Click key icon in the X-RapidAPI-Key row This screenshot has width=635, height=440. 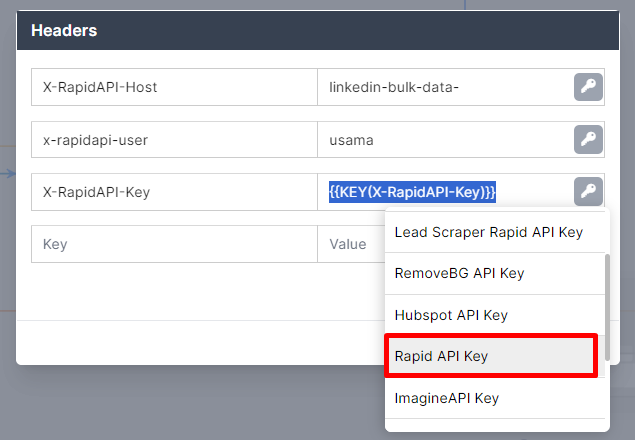pos(588,192)
